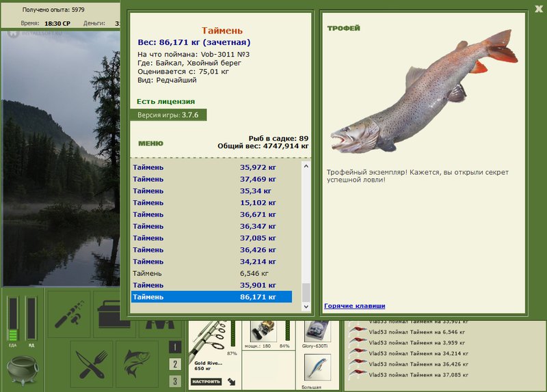This screenshot has height=392, width=547.
Task: Close the fish cage window with X
Action: tap(539, 9)
